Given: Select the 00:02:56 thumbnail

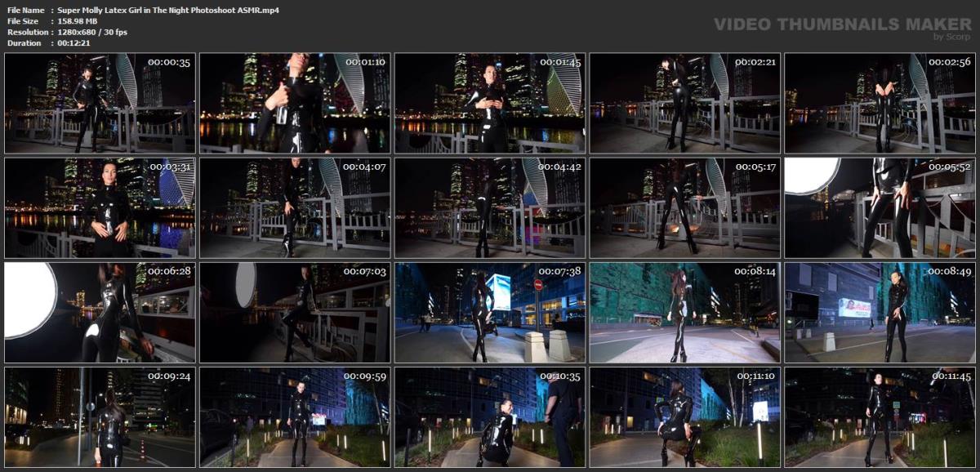Looking at the screenshot, I should (x=882, y=101).
